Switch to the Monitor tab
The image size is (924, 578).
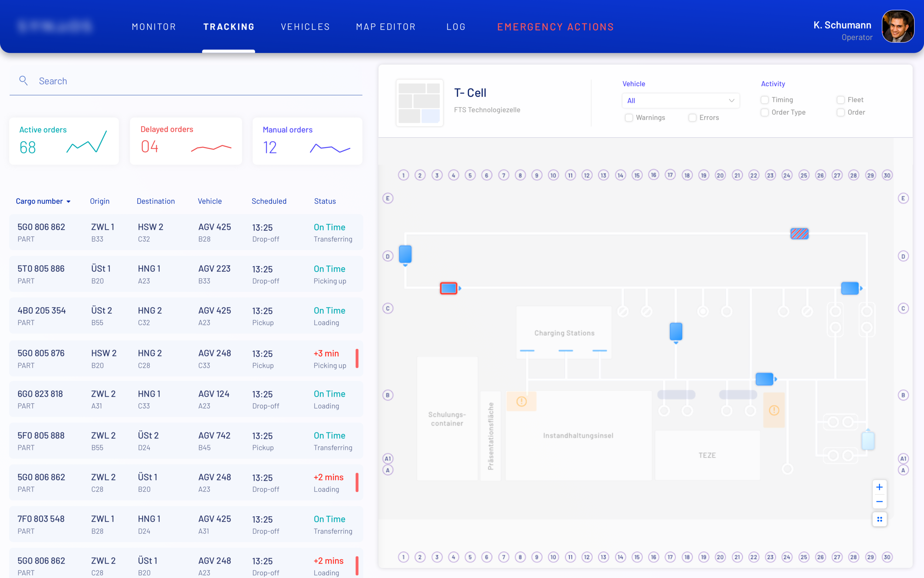[x=153, y=27]
